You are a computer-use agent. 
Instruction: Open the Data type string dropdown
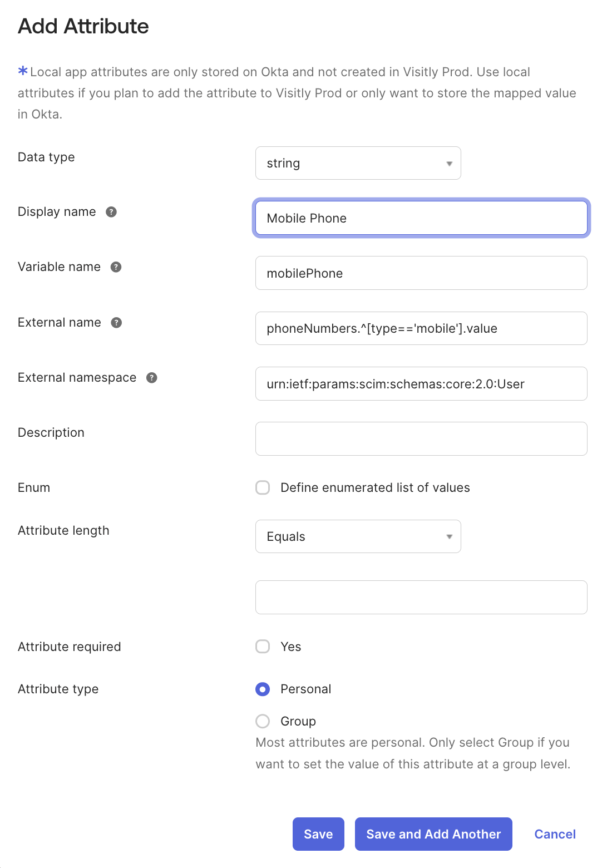pos(358,163)
